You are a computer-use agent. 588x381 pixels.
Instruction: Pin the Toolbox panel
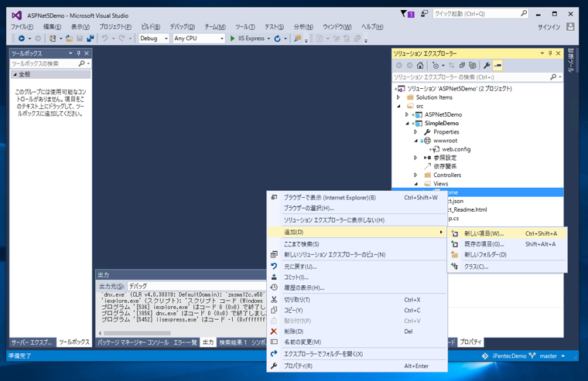[78, 53]
